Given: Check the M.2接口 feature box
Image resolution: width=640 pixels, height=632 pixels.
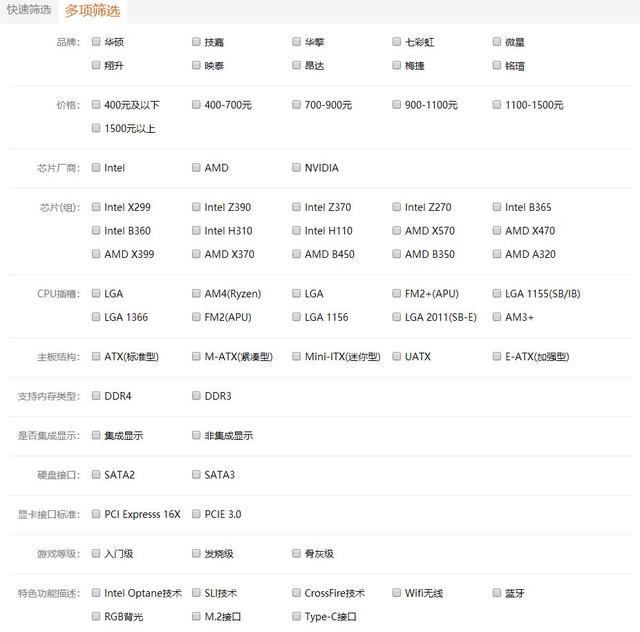Looking at the screenshot, I should tap(196, 616).
